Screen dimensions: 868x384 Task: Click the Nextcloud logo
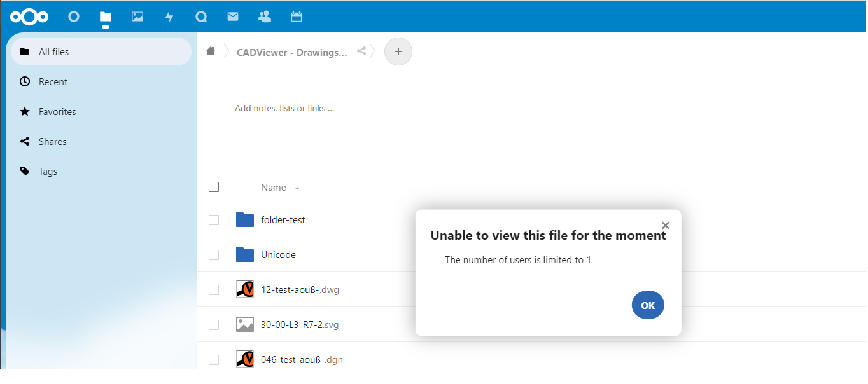(x=29, y=16)
